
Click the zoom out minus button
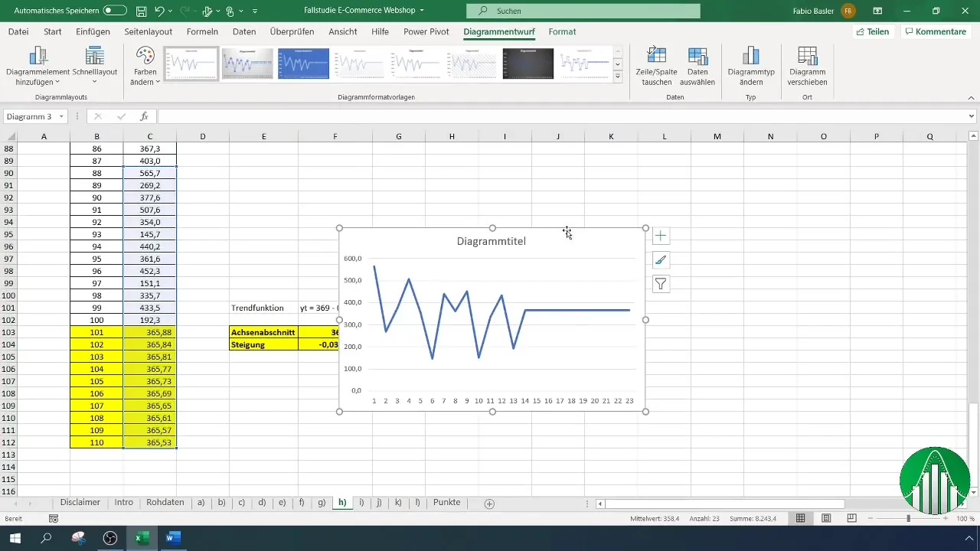(x=871, y=519)
